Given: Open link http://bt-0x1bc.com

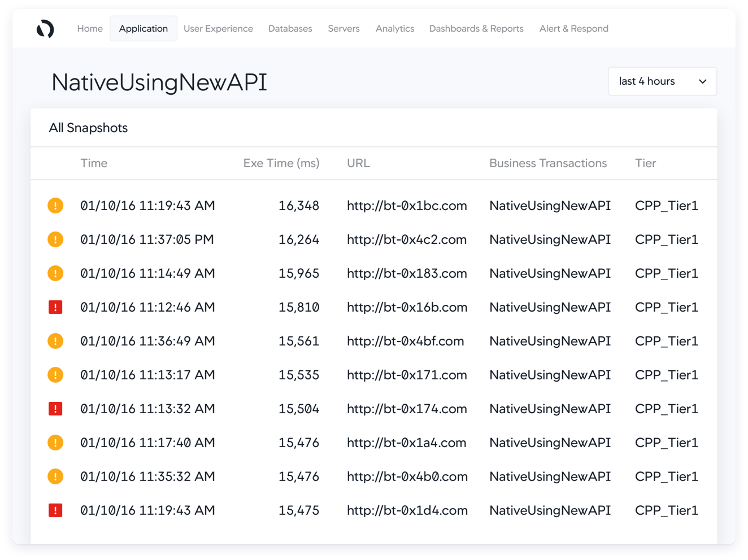Looking at the screenshot, I should click(x=407, y=205).
